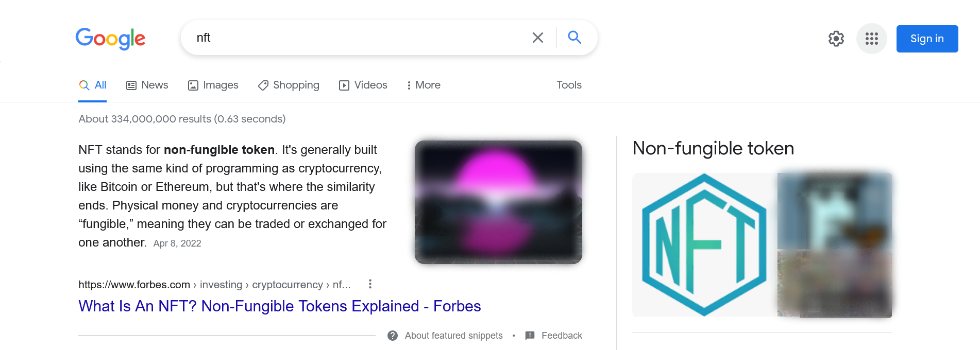Switch to the Images tab

point(213,85)
